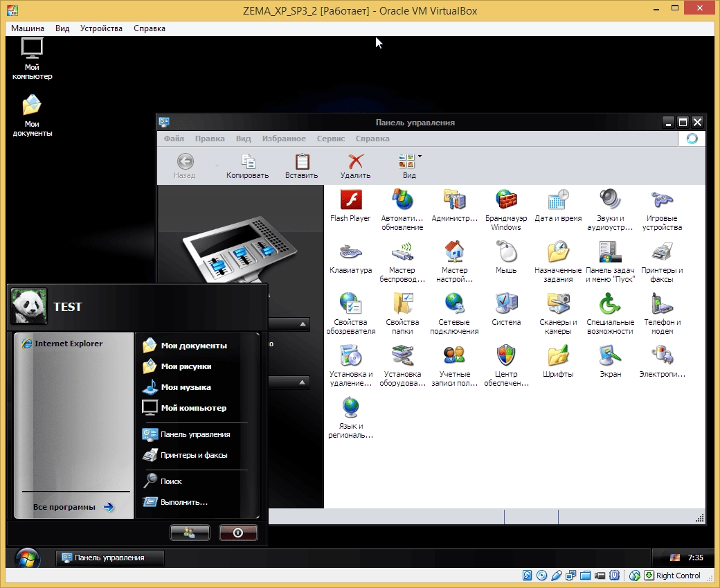Click the language flag in system tray
The image size is (720, 588).
tap(674, 558)
